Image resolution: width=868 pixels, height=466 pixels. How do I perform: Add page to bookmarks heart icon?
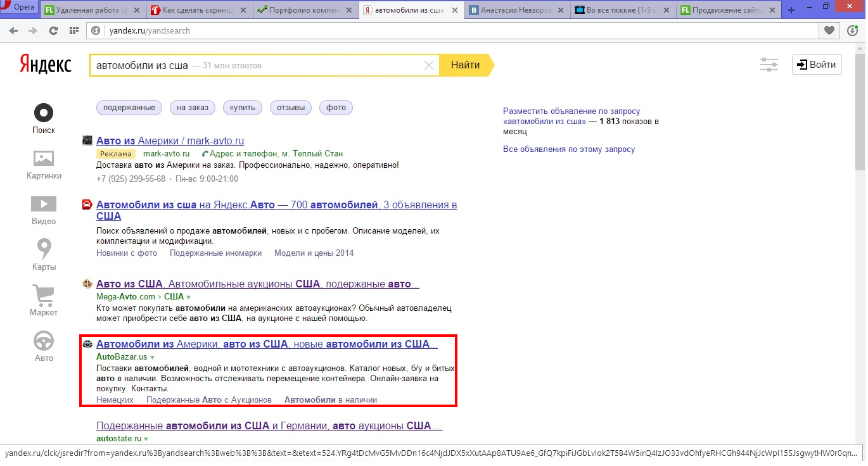[828, 30]
